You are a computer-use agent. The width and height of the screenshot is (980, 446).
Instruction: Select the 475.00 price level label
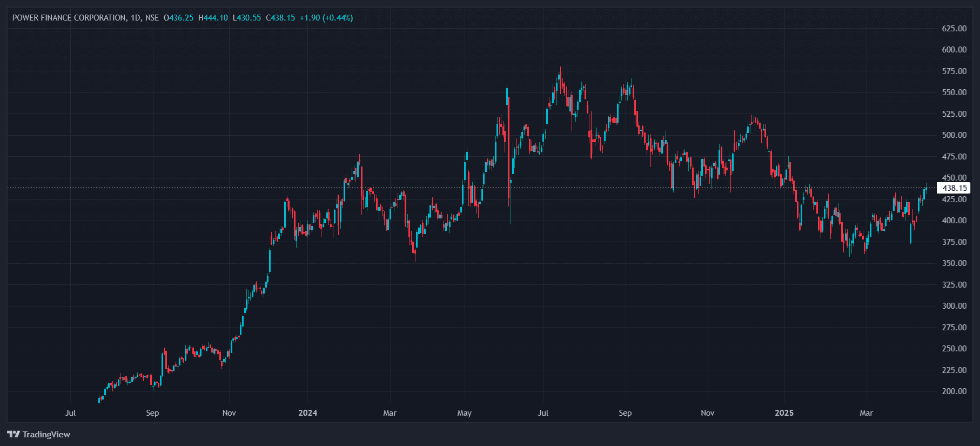954,156
